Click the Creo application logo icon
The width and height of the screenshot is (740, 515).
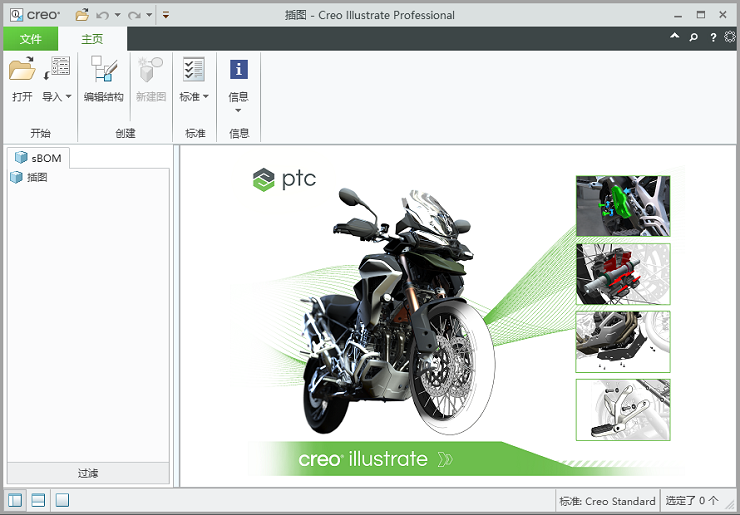click(16, 15)
